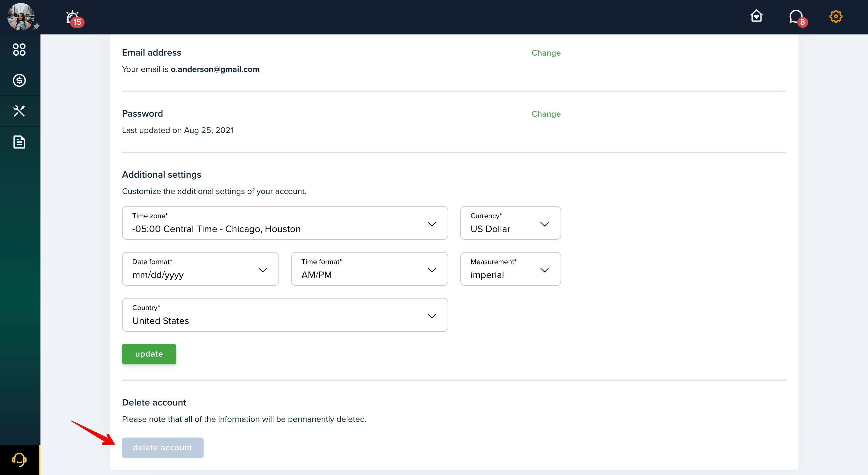868x475 pixels.
Task: Click the Additional settings heading
Action: point(161,175)
